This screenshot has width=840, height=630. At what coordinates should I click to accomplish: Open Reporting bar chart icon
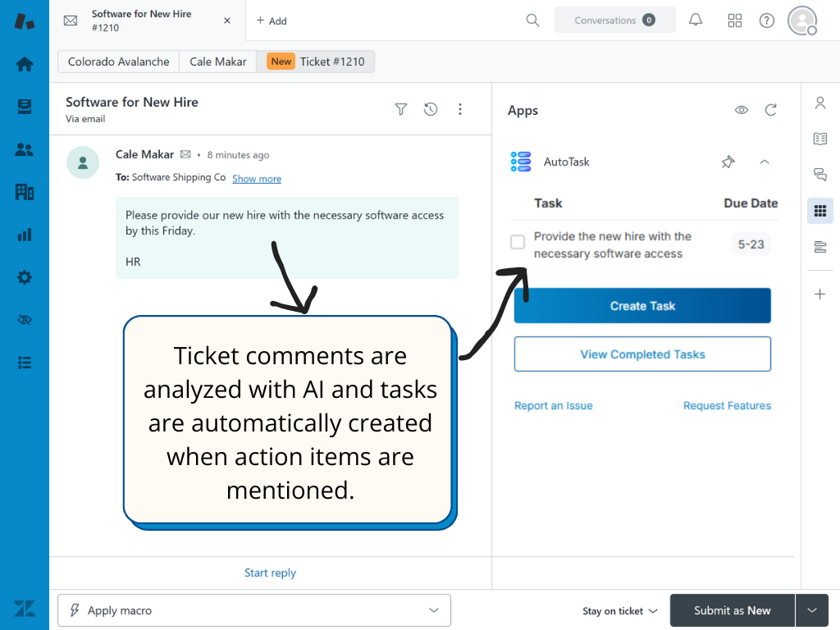tap(25, 235)
